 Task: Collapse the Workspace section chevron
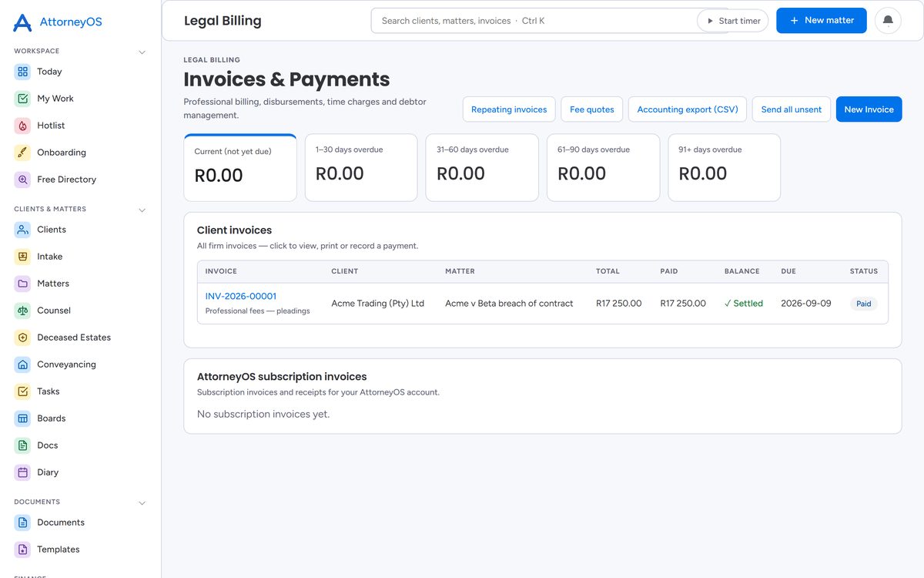[x=142, y=52]
